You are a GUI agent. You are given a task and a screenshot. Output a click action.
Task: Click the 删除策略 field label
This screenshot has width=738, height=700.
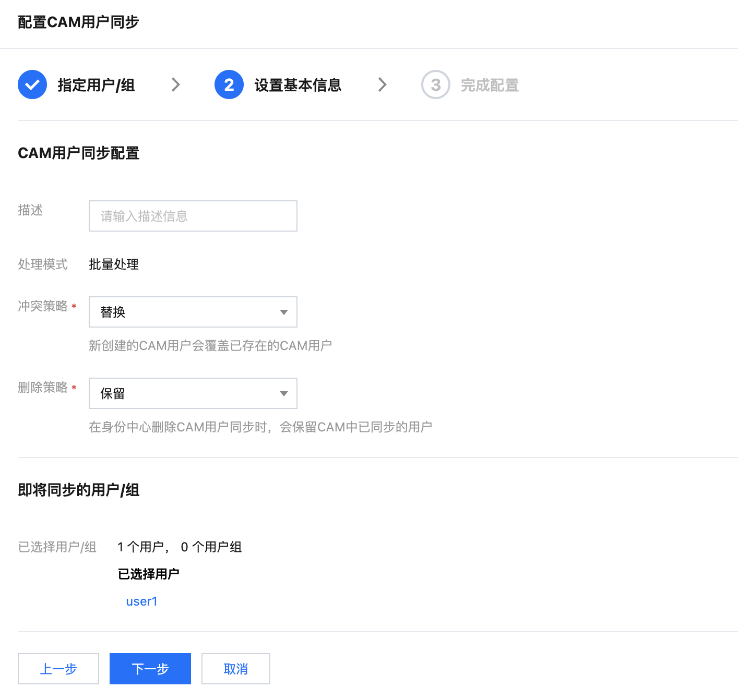pyautogui.click(x=43, y=388)
